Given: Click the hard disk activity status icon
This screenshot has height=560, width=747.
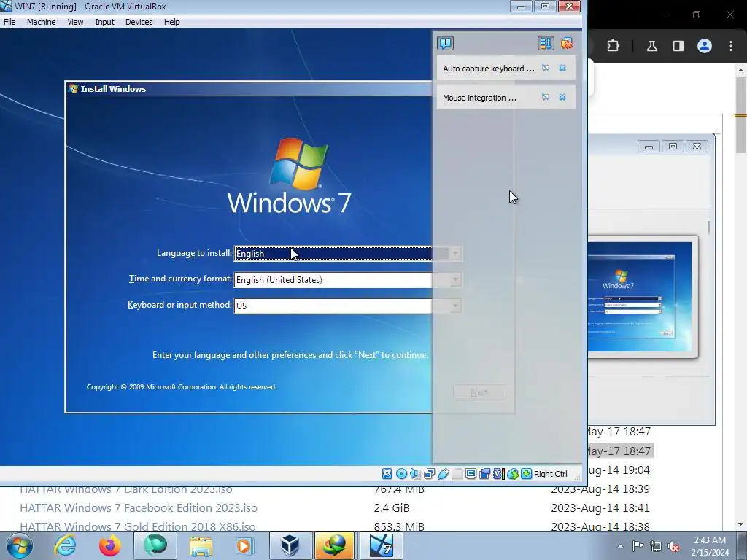Looking at the screenshot, I should click(x=387, y=474).
